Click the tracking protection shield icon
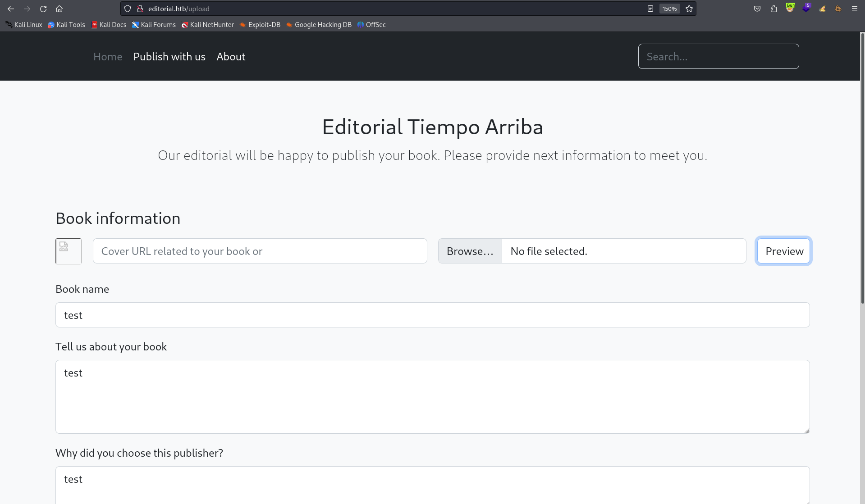 pos(128,9)
